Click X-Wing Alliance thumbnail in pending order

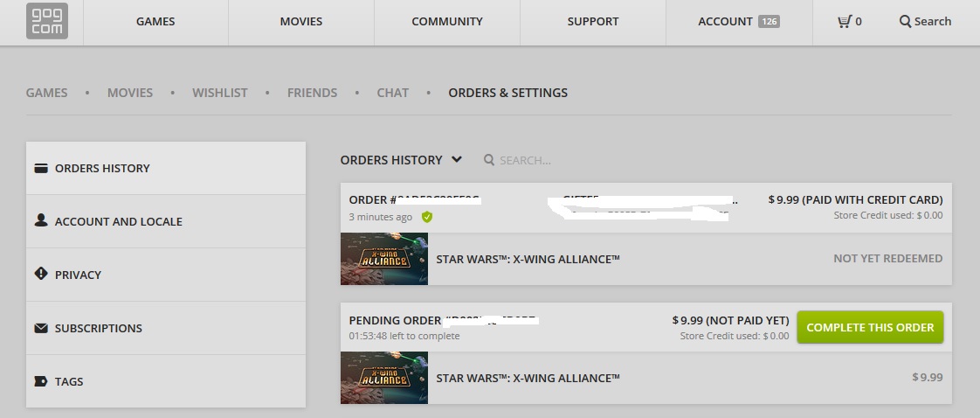[x=384, y=377]
